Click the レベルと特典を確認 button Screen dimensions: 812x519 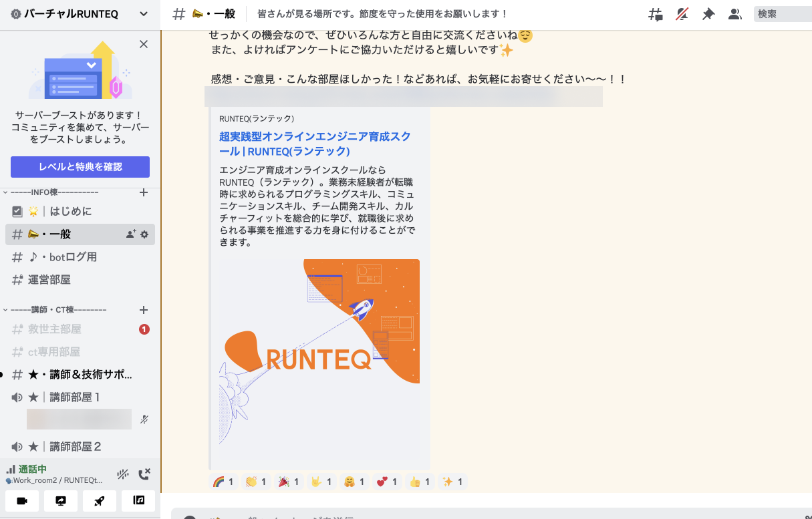tap(80, 167)
